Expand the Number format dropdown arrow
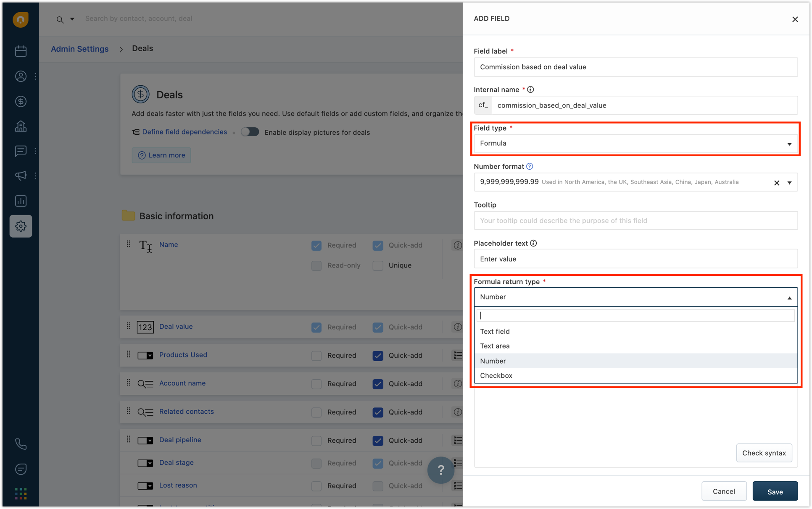The height and width of the screenshot is (509, 812). (x=789, y=183)
